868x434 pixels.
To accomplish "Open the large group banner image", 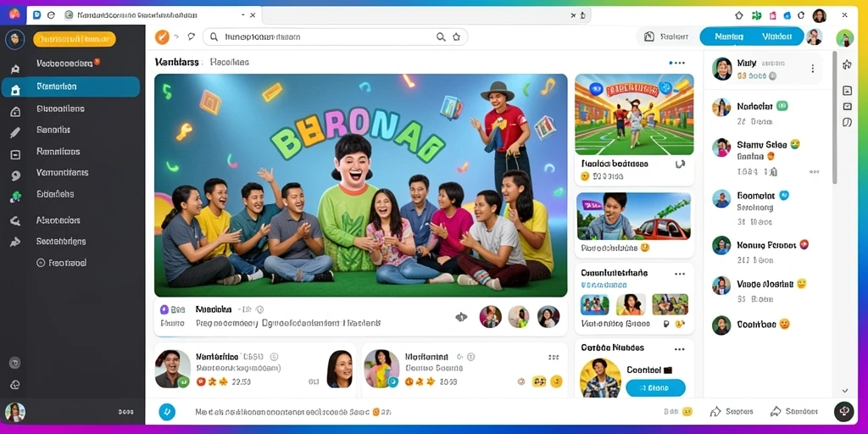I will point(360,186).
